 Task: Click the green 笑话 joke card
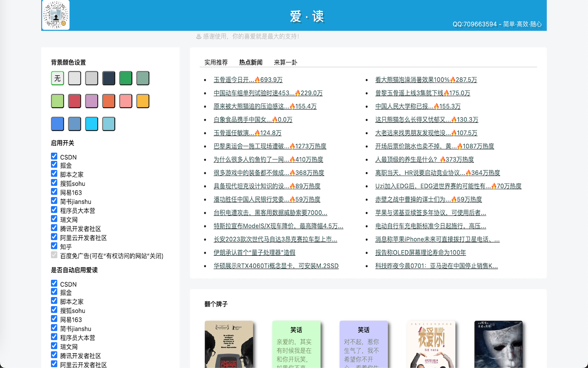[297, 344]
